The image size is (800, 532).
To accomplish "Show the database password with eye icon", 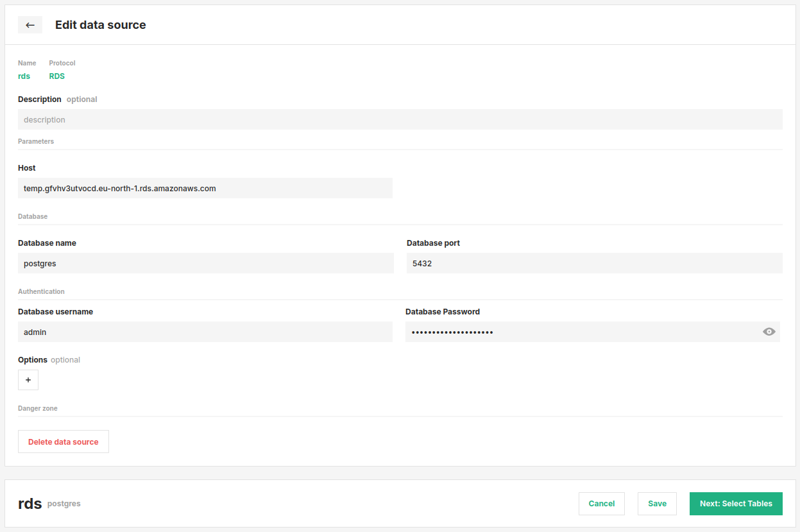I will pyautogui.click(x=769, y=332).
